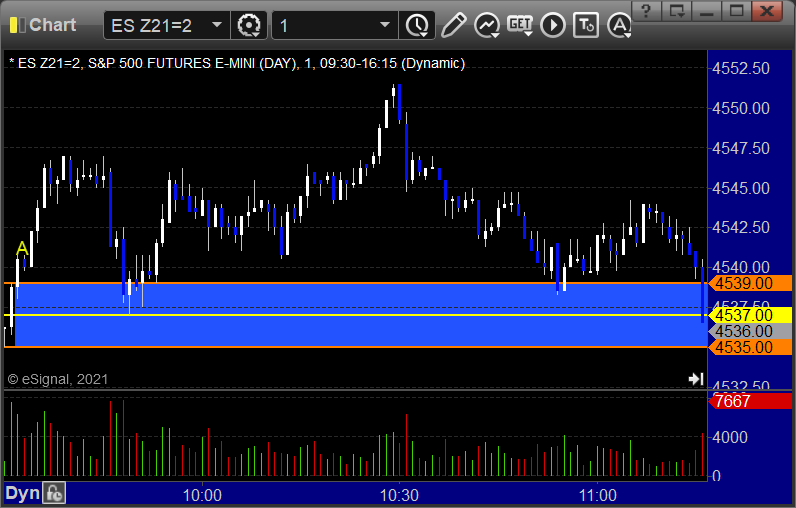This screenshot has height=508, width=796.
Task: Start the bar replay play button
Action: (553, 25)
